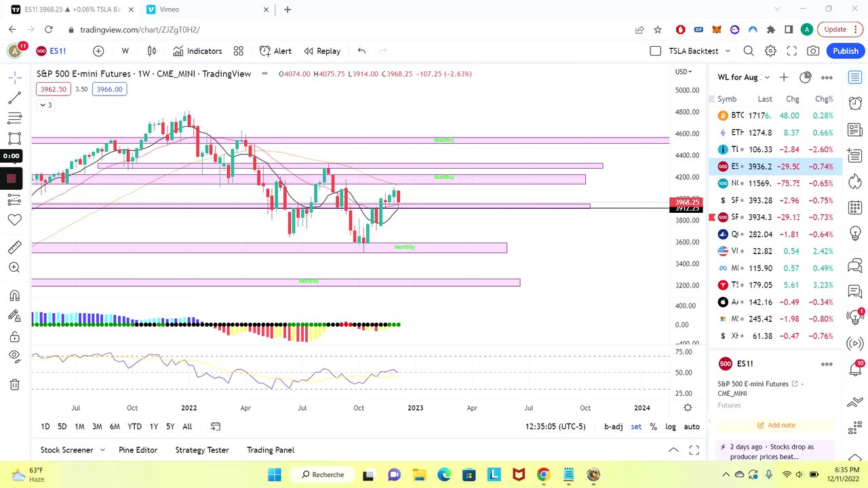Toggle the layout select checkbox square
Screen dimensions: 868x488
[x=655, y=51]
